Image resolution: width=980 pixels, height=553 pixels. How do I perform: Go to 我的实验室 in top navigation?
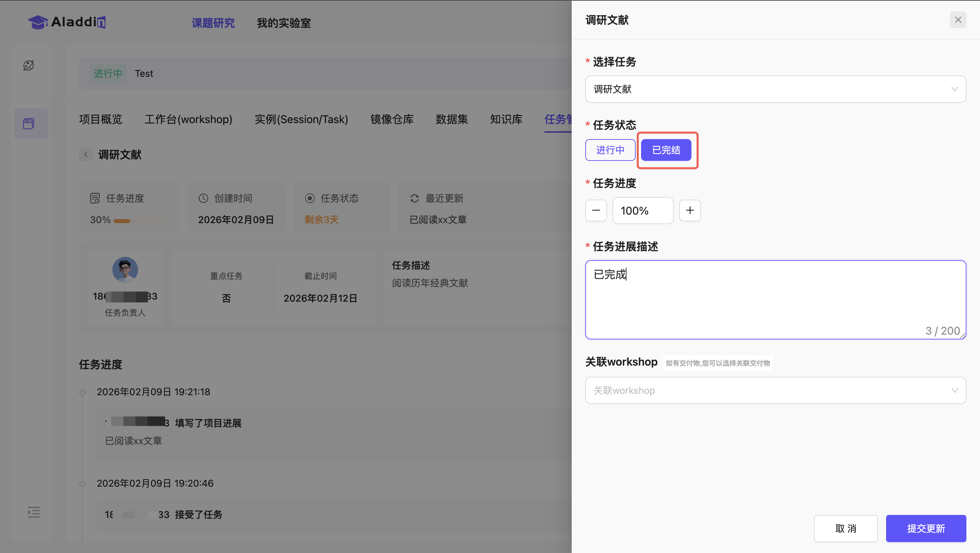coord(283,23)
